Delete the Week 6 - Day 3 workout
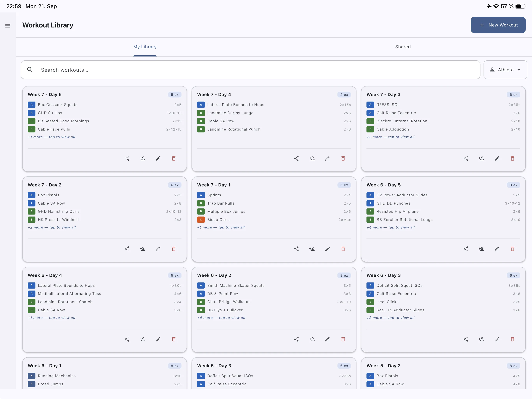Viewport: 532px width, 399px height. [512, 339]
